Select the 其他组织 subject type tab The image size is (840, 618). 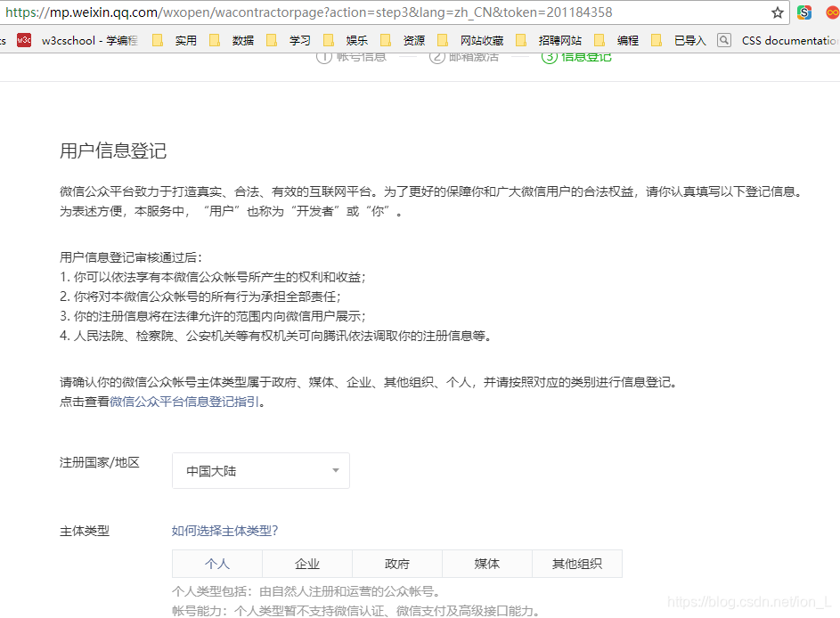[577, 564]
